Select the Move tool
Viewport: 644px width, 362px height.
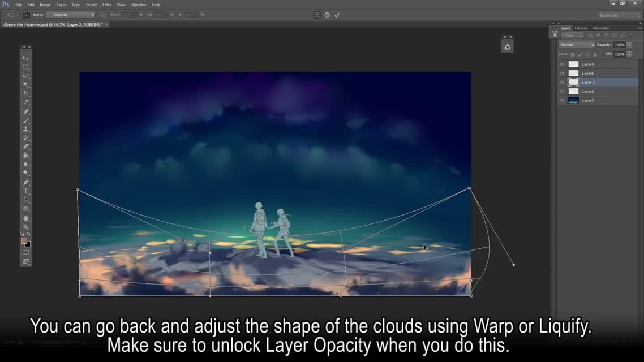click(26, 58)
